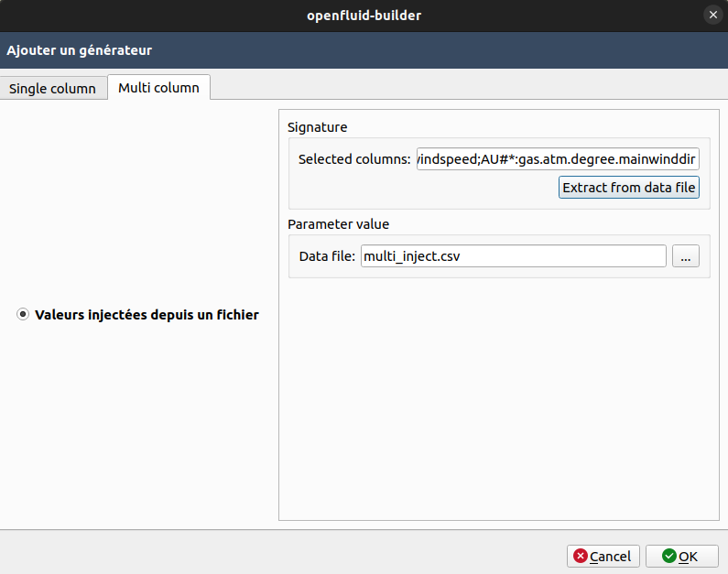
Task: Click the 'Selected columns:' label
Action: pos(354,159)
